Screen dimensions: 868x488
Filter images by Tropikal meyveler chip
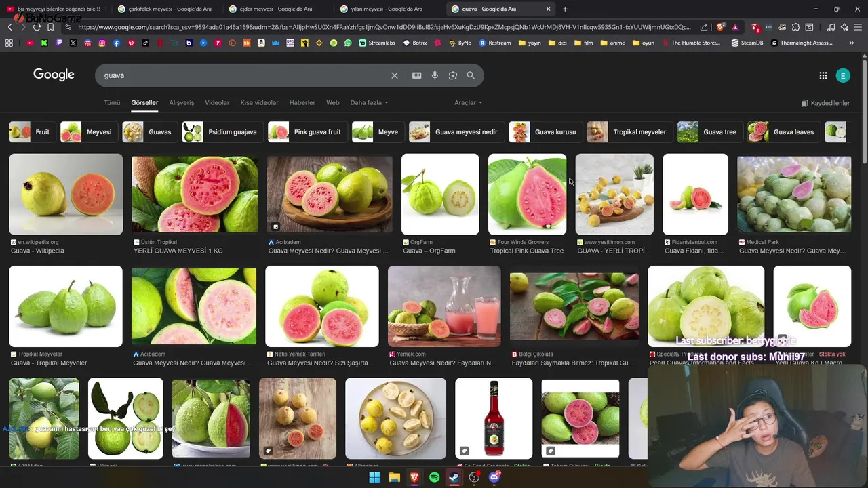tap(629, 131)
